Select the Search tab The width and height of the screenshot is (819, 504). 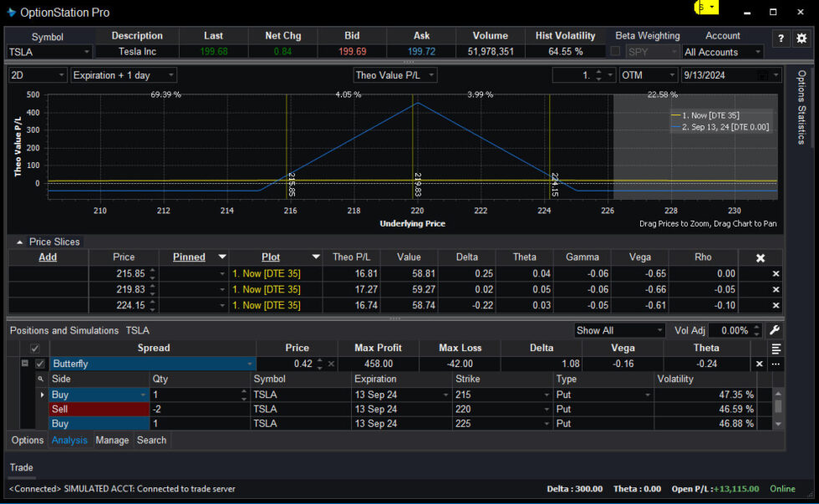click(151, 440)
